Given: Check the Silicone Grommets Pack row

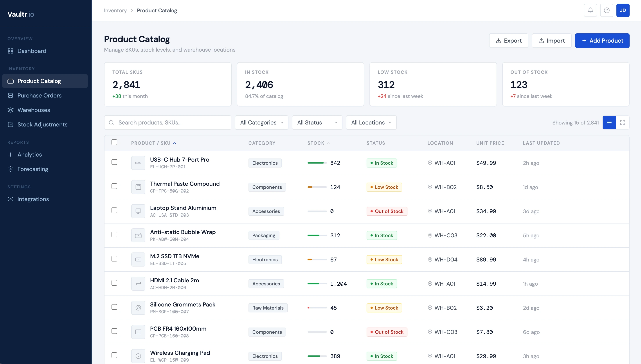Looking at the screenshot, I should [x=114, y=307].
